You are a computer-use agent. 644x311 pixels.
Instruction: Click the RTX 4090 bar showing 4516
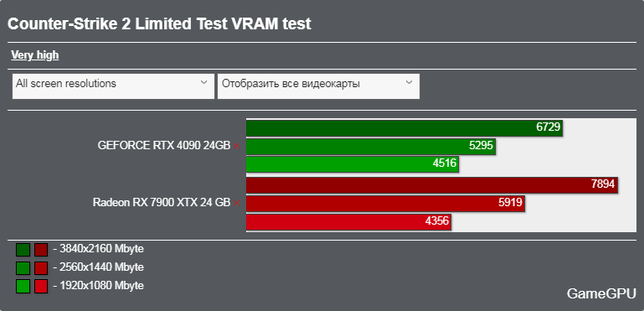[x=353, y=164]
